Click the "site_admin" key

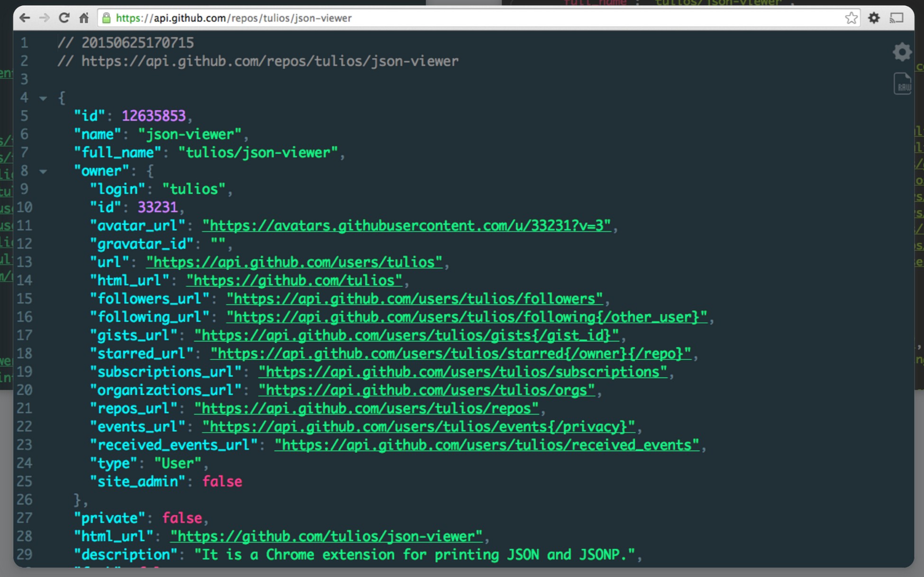[x=137, y=482]
